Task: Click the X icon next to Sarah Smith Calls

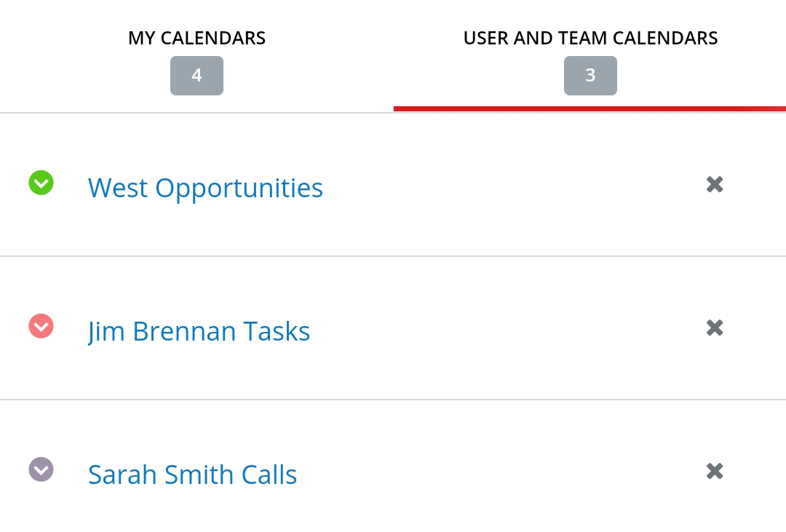Action: 714,471
